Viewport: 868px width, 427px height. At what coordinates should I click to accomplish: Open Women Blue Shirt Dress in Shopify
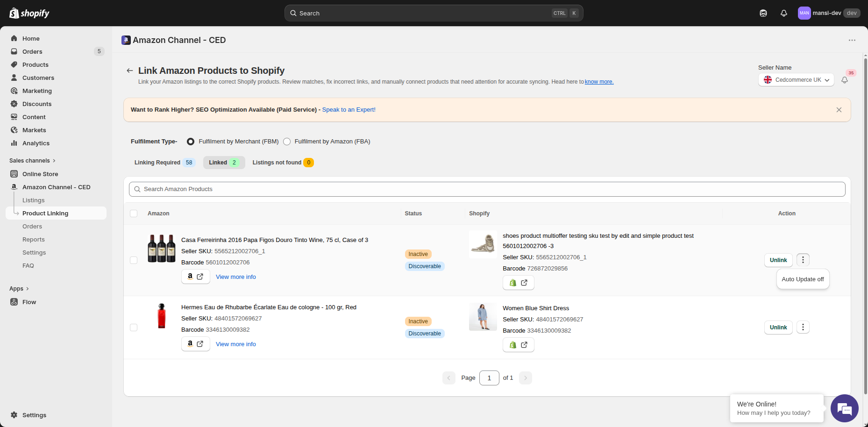click(x=519, y=345)
